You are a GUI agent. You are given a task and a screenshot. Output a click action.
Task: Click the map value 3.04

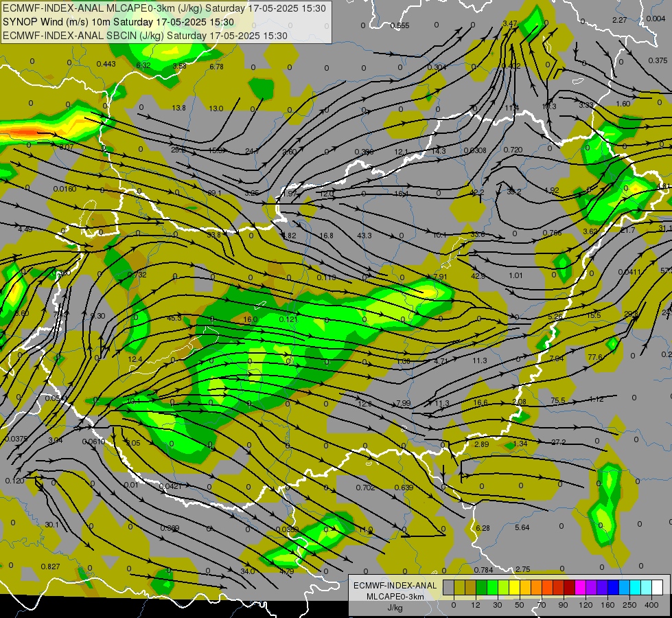pyautogui.click(x=56, y=440)
